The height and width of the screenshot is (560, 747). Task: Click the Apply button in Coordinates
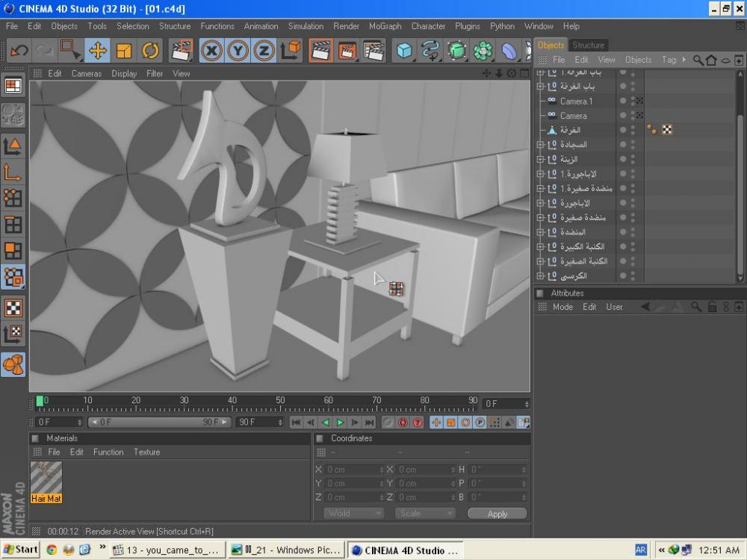[x=497, y=514]
